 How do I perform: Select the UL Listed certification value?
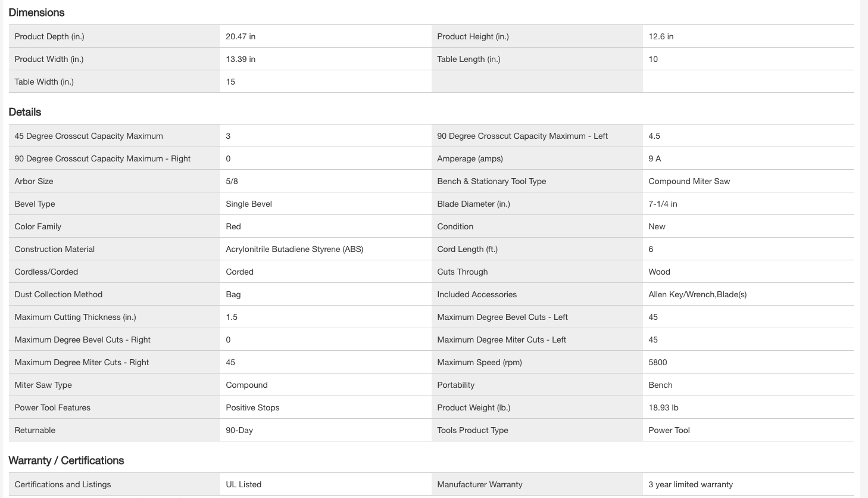coord(243,484)
